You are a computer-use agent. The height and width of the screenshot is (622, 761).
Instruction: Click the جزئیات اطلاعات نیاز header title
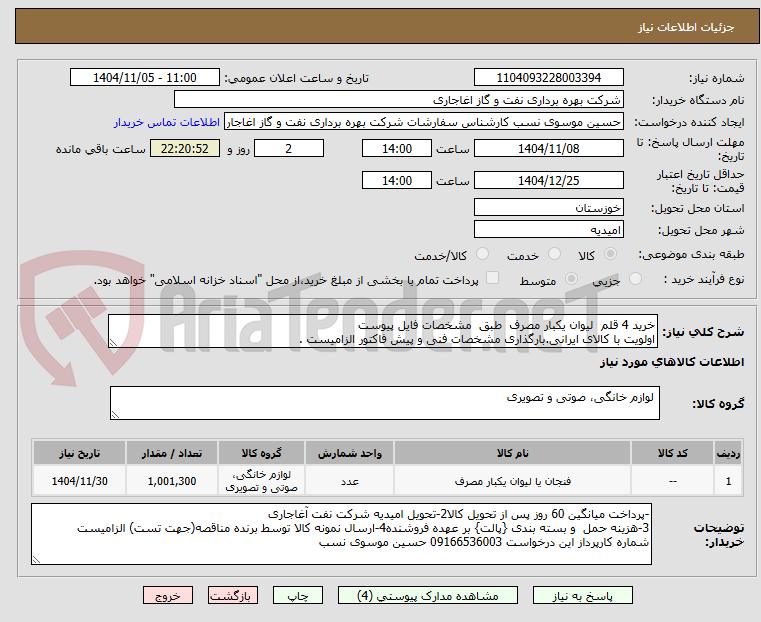(686, 27)
